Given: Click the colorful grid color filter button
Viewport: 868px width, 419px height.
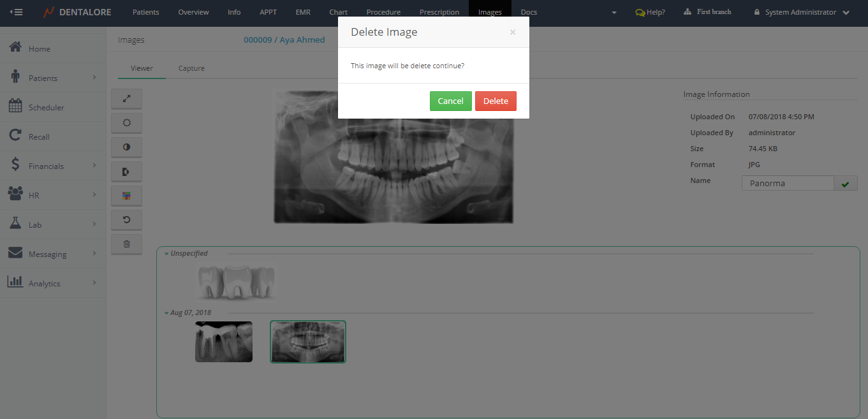Looking at the screenshot, I should point(126,196).
